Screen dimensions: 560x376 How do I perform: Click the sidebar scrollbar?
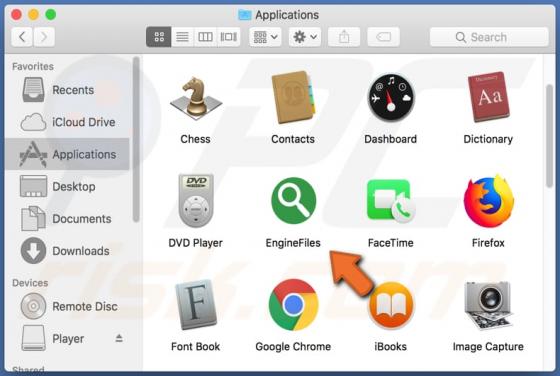click(136, 139)
